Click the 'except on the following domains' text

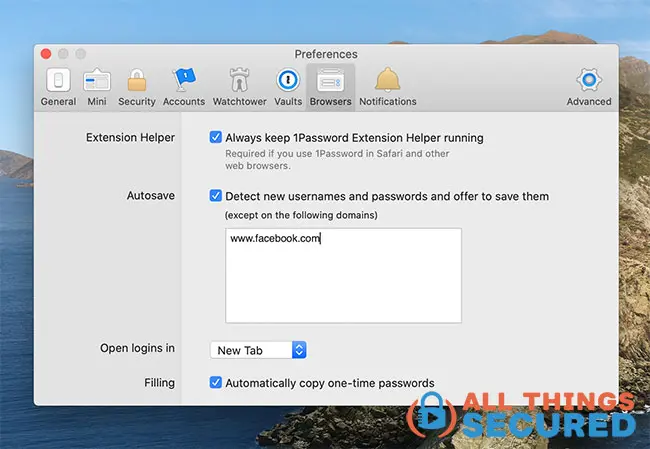tap(301, 215)
